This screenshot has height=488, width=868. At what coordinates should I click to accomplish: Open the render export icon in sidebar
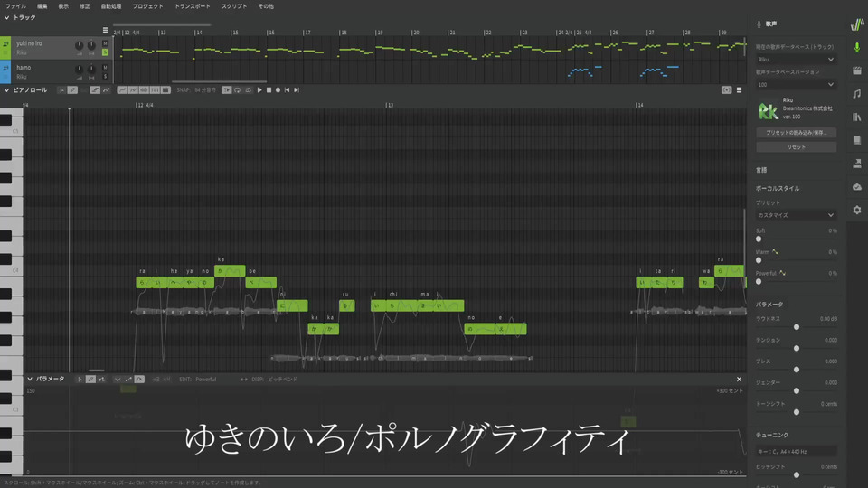pyautogui.click(x=857, y=164)
